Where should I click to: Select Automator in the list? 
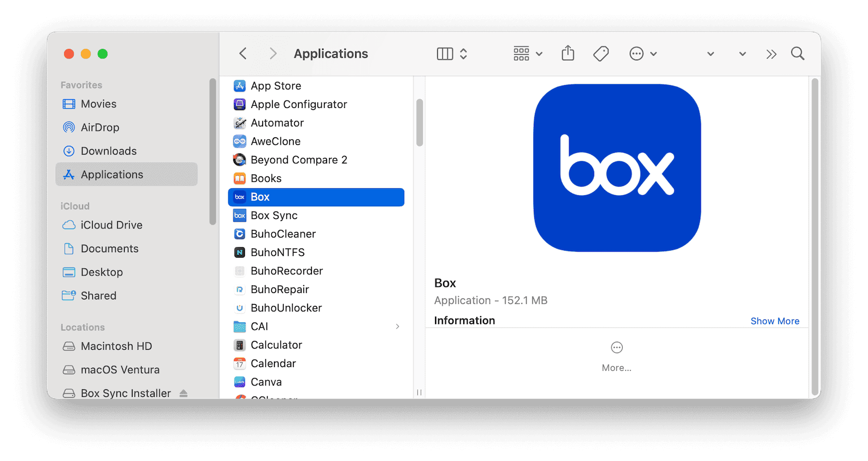[316, 123]
